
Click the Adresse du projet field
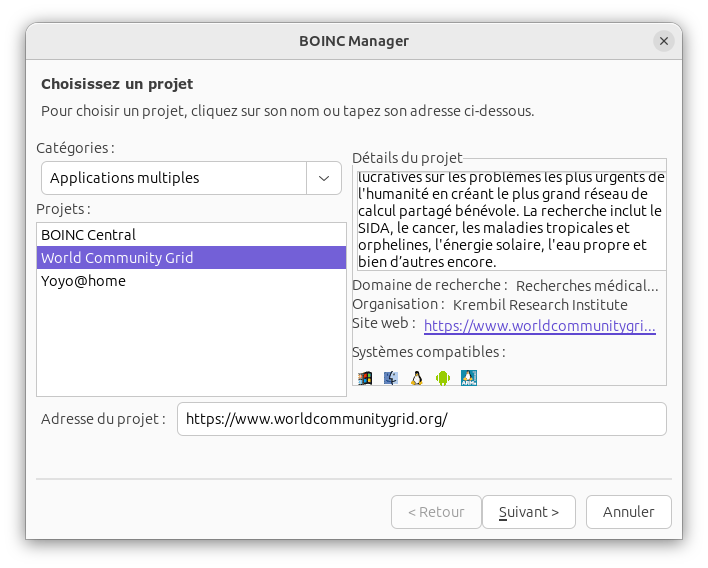pos(420,419)
